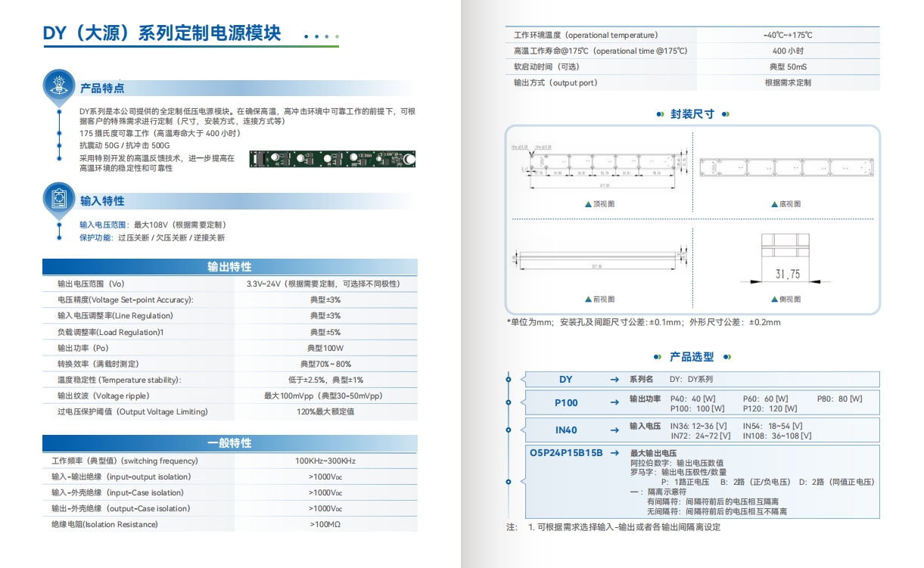
Task: Click the tolerance note starting with *单位为mm
Action: tap(643, 322)
